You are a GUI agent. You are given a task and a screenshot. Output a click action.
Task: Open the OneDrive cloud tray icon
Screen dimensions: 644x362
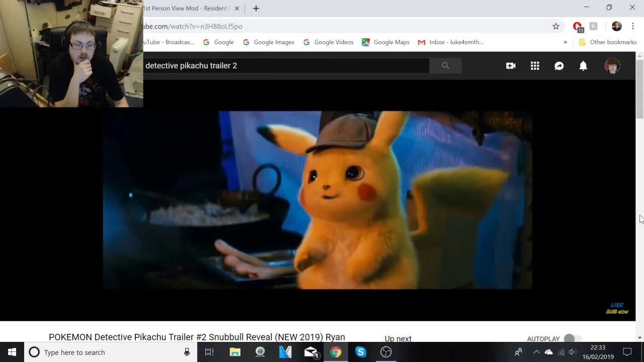[x=549, y=352]
